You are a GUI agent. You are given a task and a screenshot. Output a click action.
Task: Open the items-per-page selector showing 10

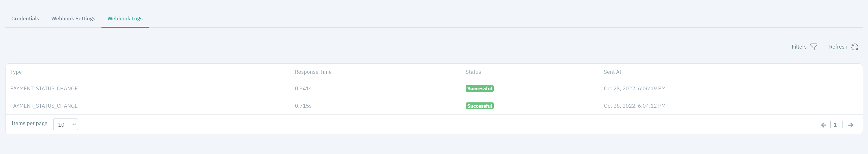65,124
